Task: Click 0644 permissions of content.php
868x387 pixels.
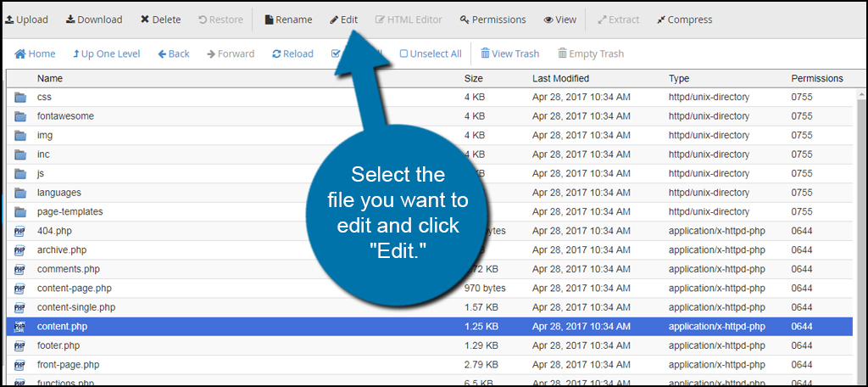Action: click(x=802, y=327)
